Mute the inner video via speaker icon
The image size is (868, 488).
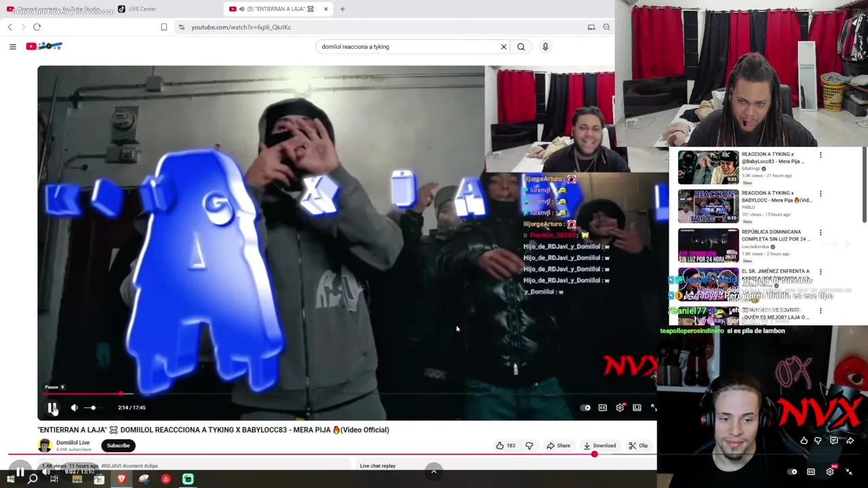[74, 407]
